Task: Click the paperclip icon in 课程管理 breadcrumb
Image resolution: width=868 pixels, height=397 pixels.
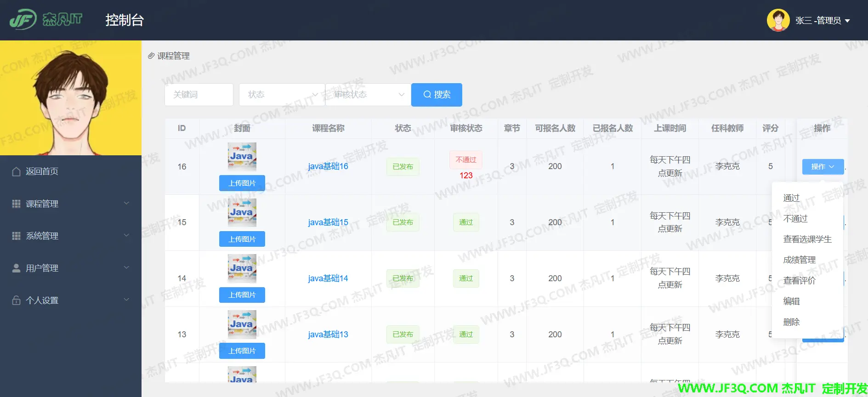Action: coord(151,56)
